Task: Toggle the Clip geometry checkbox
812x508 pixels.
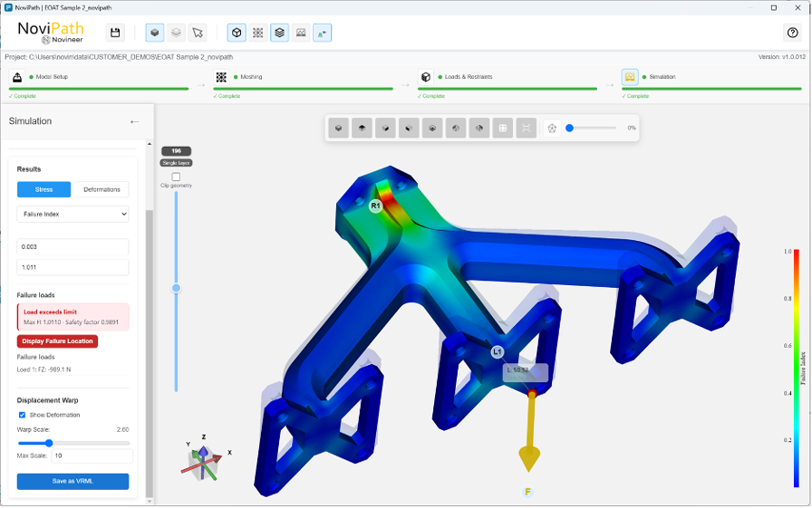Action: [176, 177]
